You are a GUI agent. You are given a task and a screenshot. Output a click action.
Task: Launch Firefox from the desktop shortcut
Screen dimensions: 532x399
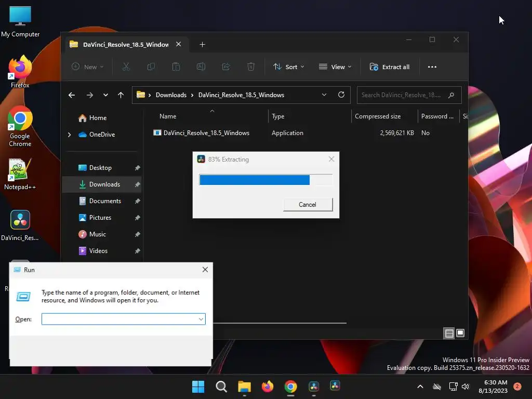tap(20, 72)
